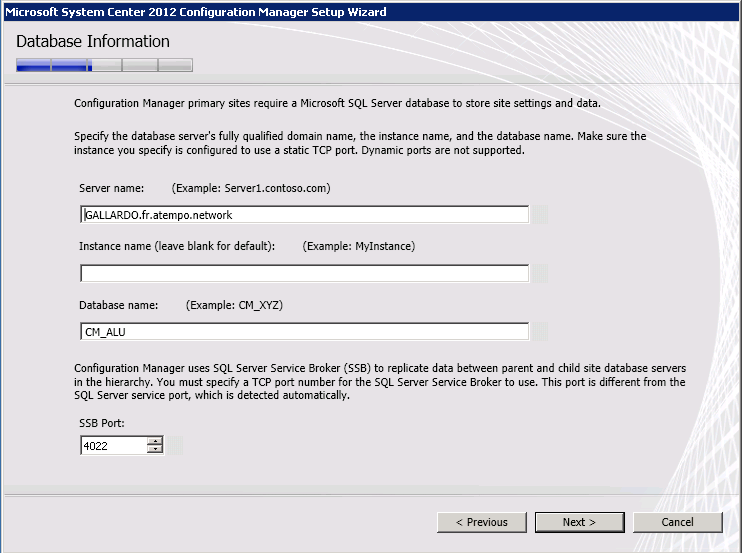
Task: Click the example text CM_XYZ
Action: pyautogui.click(x=234, y=305)
